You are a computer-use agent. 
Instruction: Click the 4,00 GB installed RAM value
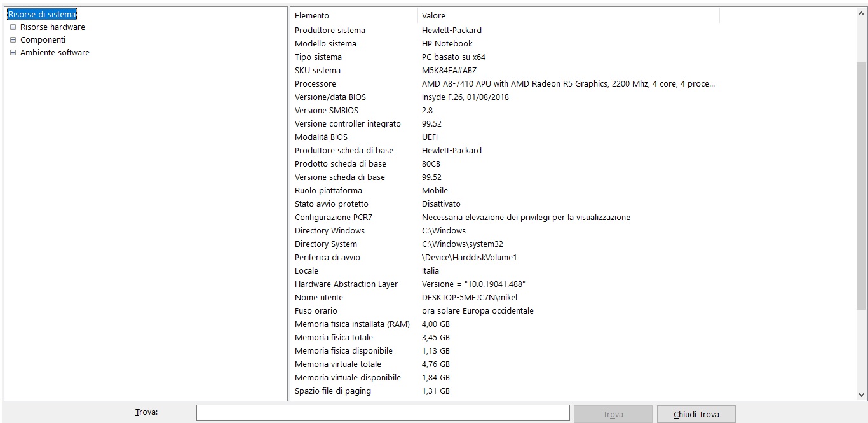436,324
